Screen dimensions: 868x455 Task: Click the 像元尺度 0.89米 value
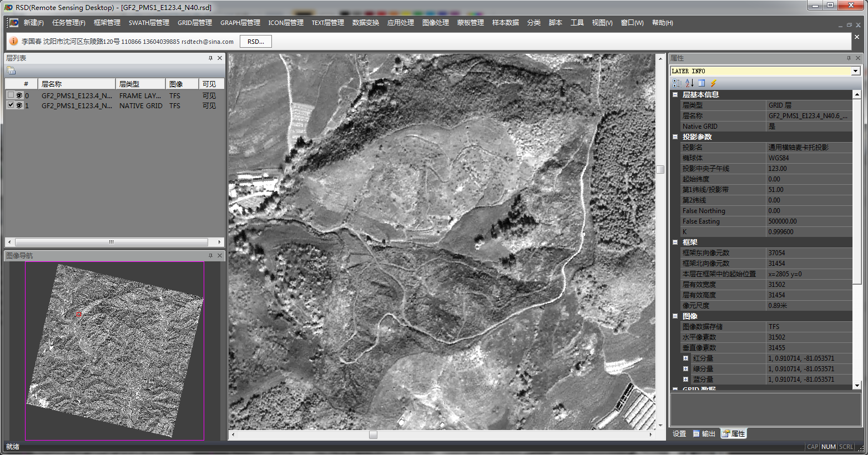(809, 306)
